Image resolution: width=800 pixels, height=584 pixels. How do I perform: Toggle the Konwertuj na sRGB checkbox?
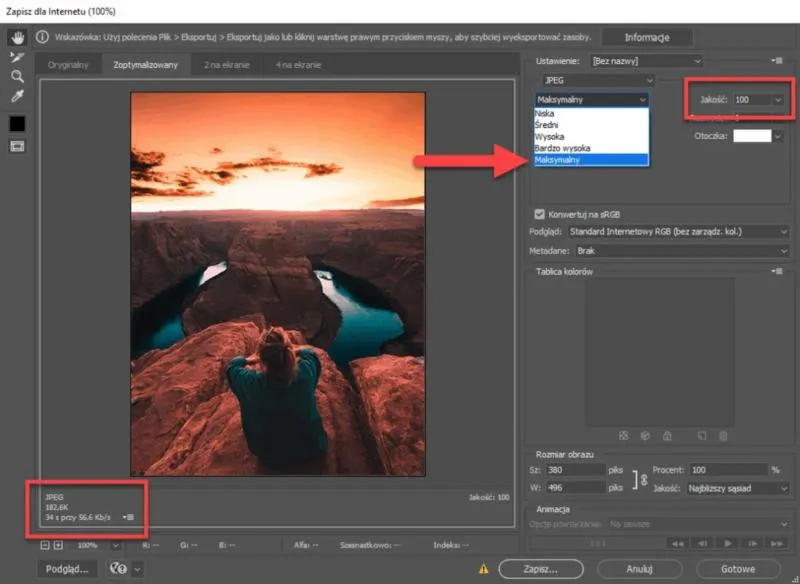coord(540,214)
